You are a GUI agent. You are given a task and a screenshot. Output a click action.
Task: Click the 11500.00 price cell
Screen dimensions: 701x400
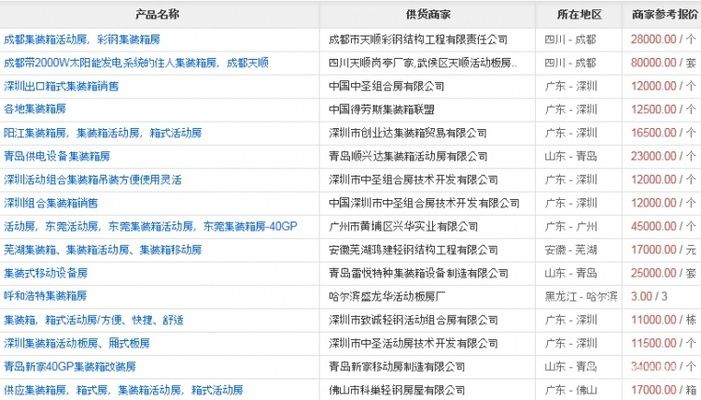(x=663, y=343)
